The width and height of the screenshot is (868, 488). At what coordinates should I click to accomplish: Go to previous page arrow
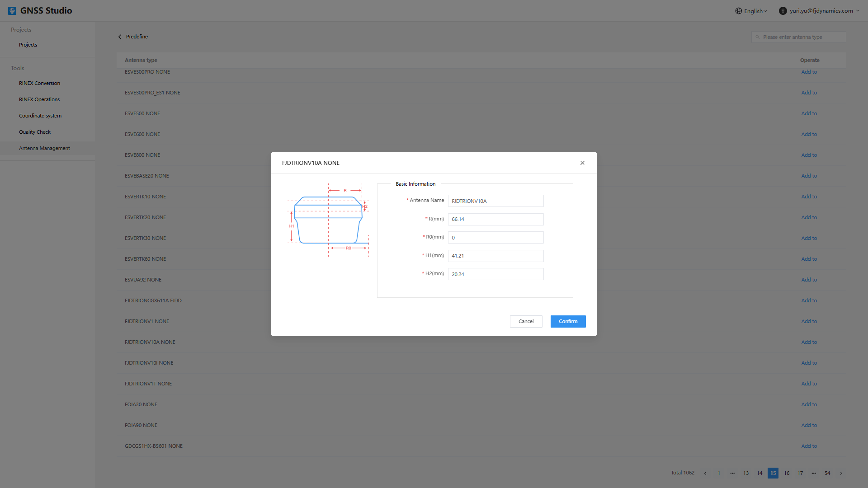pos(705,473)
